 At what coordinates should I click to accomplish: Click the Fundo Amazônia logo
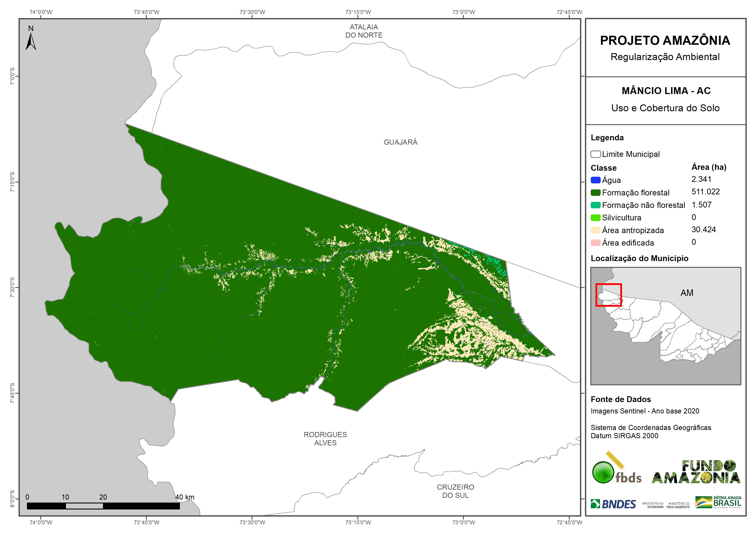click(x=696, y=472)
